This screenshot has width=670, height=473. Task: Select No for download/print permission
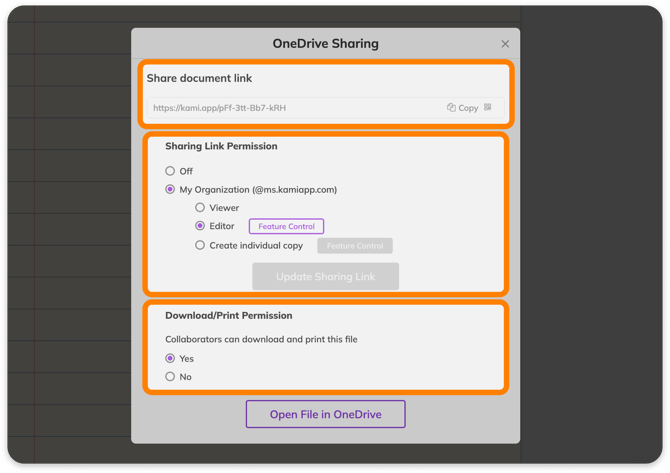pyautogui.click(x=170, y=376)
